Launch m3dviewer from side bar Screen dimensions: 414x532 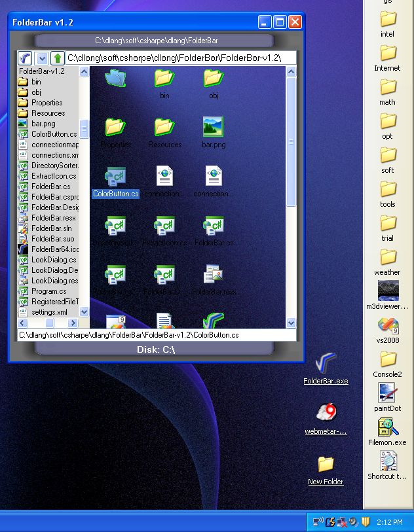point(388,295)
